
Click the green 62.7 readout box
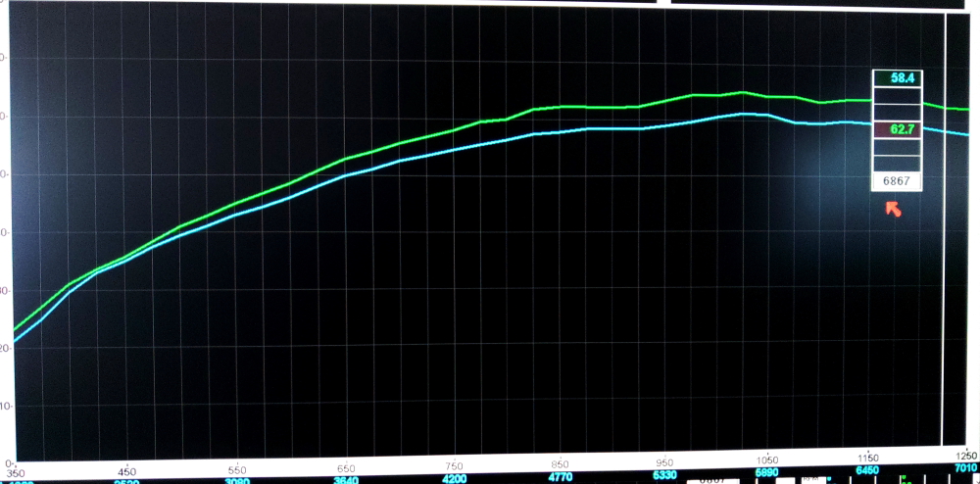[x=897, y=129]
